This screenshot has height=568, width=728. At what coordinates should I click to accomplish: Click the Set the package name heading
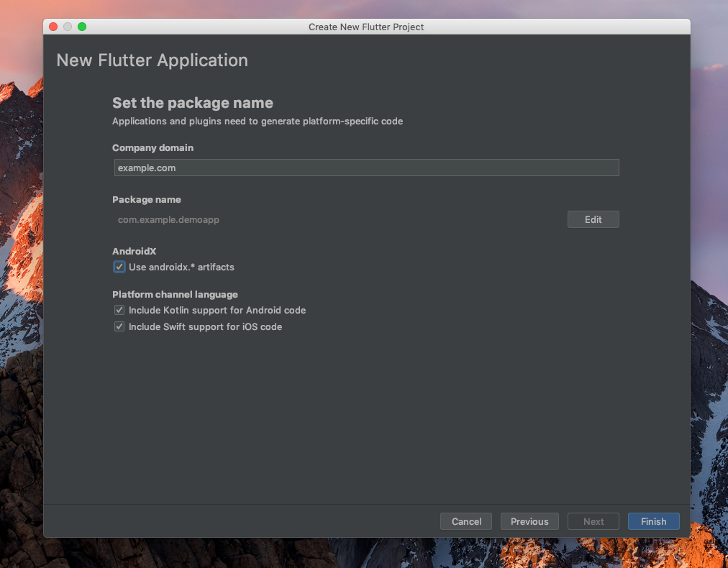(192, 103)
